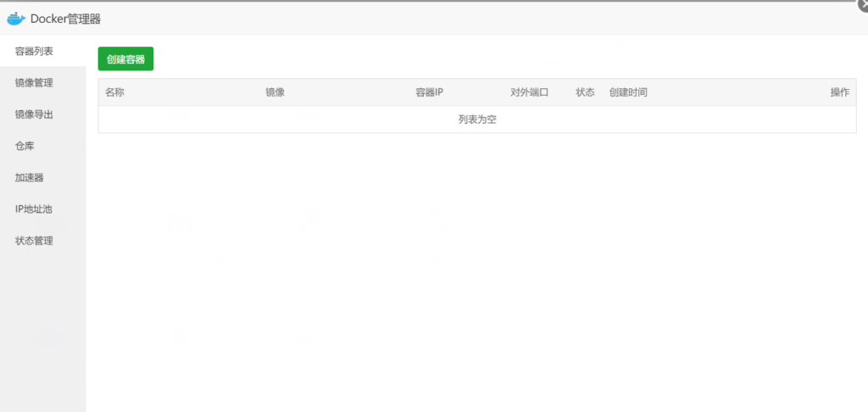Close the Docker管理器 dialog window
This screenshot has height=412, width=868.
point(862,4)
